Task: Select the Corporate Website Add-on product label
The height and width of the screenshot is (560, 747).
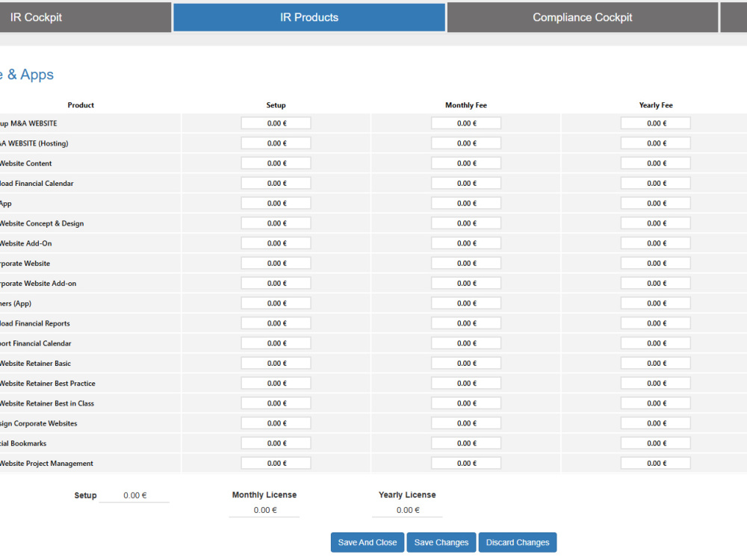Action: pyautogui.click(x=38, y=283)
